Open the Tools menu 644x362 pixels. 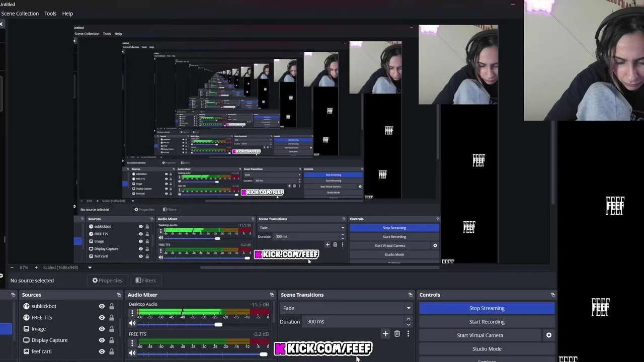[50, 14]
